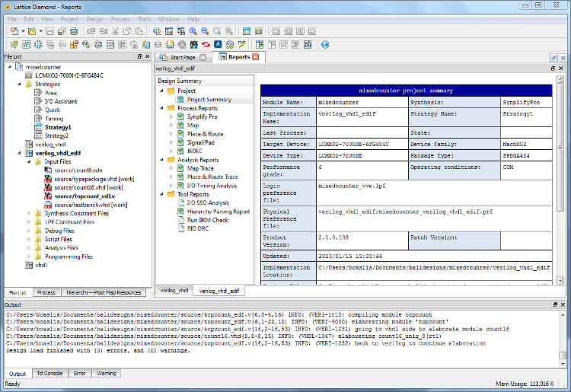This screenshot has height=392, width=571.
Task: Collapse the Strategies folder
Action: click(19, 84)
